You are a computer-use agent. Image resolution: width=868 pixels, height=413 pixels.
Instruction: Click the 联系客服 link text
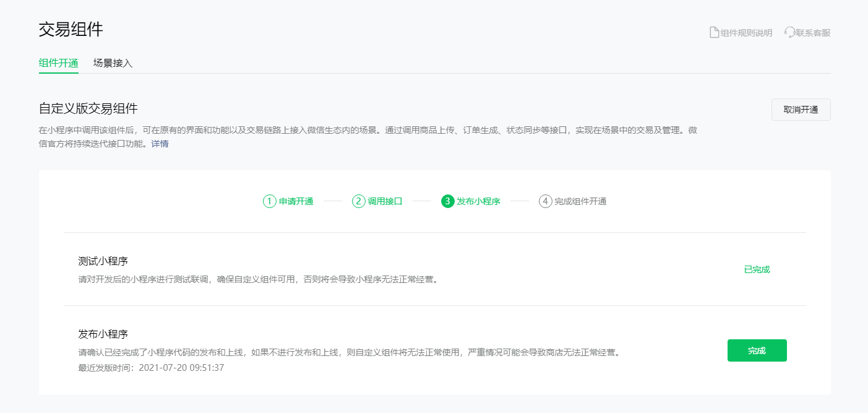[x=813, y=33]
